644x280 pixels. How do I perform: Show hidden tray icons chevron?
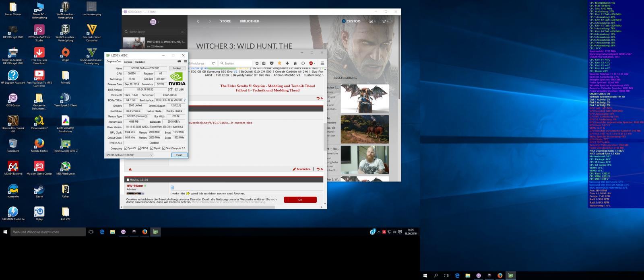pos(379,232)
